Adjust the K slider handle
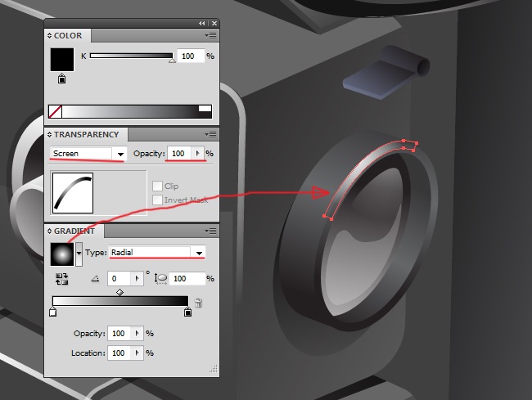Screen dimensions: 532x400 173,61
